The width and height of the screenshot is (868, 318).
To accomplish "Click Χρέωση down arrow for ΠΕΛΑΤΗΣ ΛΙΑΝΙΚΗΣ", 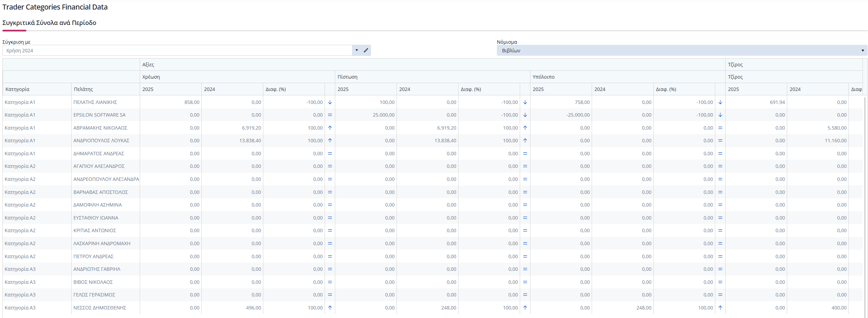I will pyautogui.click(x=330, y=102).
